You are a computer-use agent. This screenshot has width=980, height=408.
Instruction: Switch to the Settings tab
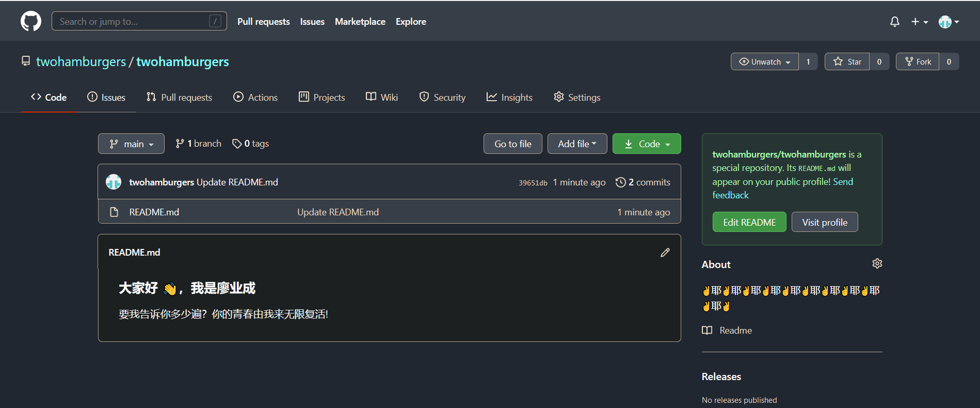(x=577, y=97)
